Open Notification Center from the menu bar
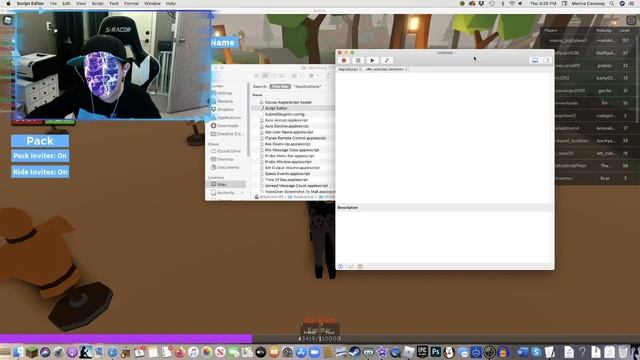 pos(631,3)
